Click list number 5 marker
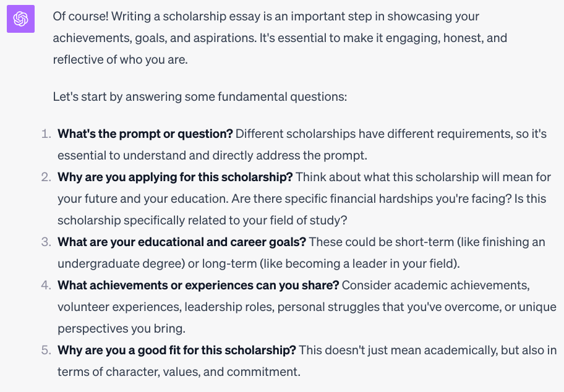Screen dimensions: 564x392 point(46,350)
